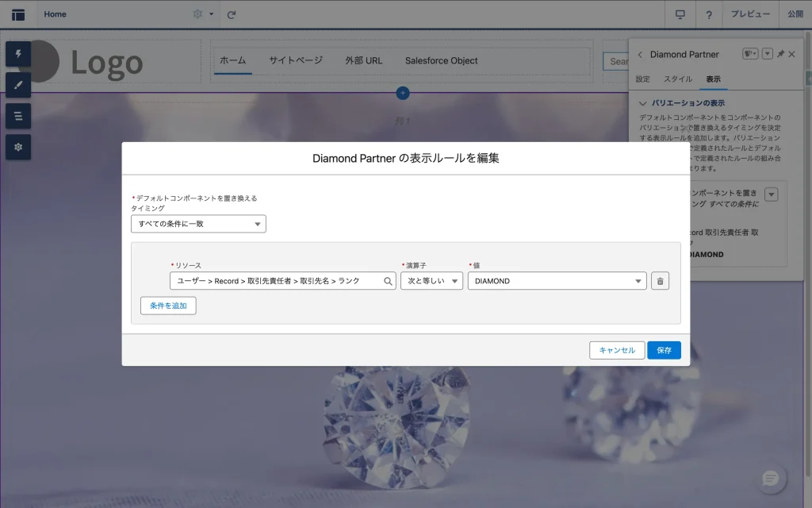Open the desktop view mode icon

point(680,14)
